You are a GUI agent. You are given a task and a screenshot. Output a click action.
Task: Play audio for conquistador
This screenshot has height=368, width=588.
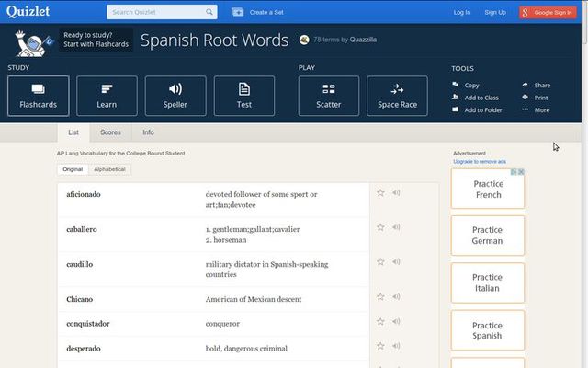pyautogui.click(x=396, y=321)
